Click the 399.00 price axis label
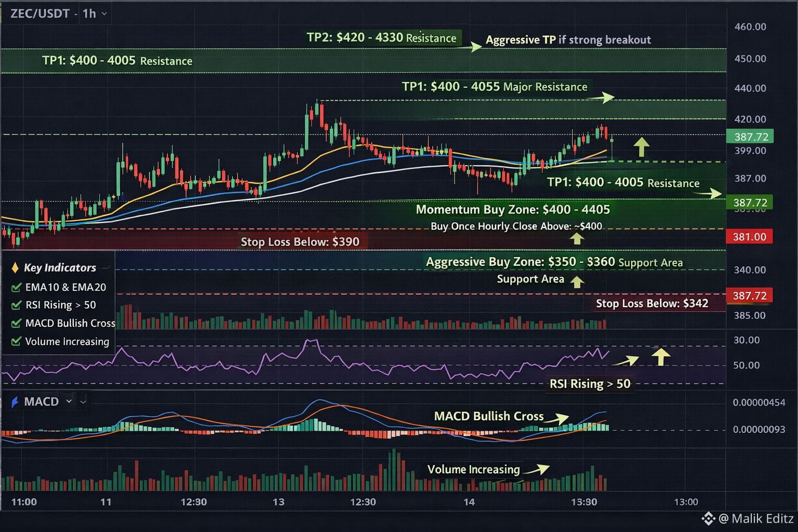This screenshot has width=798, height=532. point(750,151)
